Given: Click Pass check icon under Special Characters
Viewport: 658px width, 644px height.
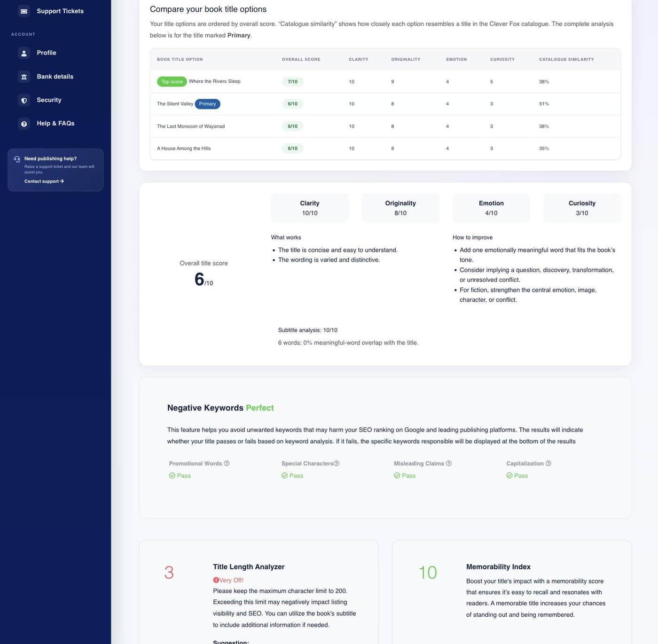Looking at the screenshot, I should (284, 476).
